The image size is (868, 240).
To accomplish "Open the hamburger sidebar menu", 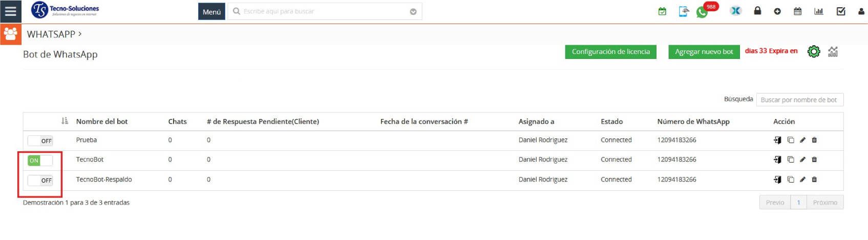I will click(x=11, y=11).
